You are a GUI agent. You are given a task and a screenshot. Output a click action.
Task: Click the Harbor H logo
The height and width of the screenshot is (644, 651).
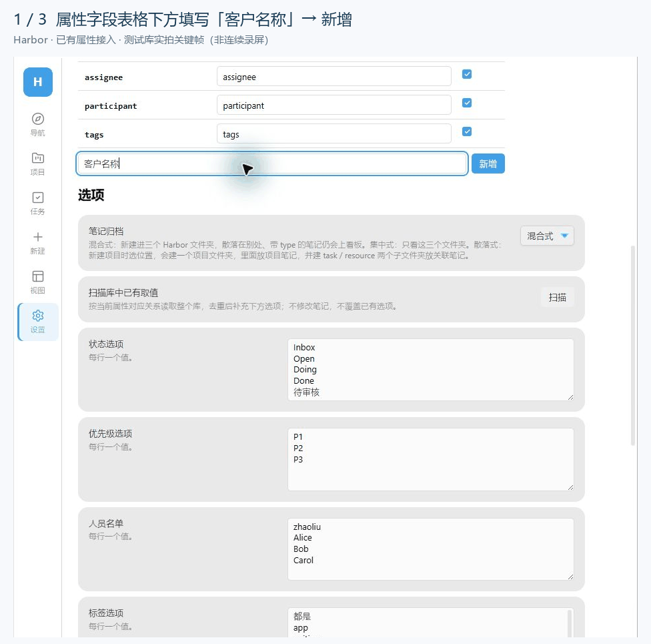click(x=38, y=82)
